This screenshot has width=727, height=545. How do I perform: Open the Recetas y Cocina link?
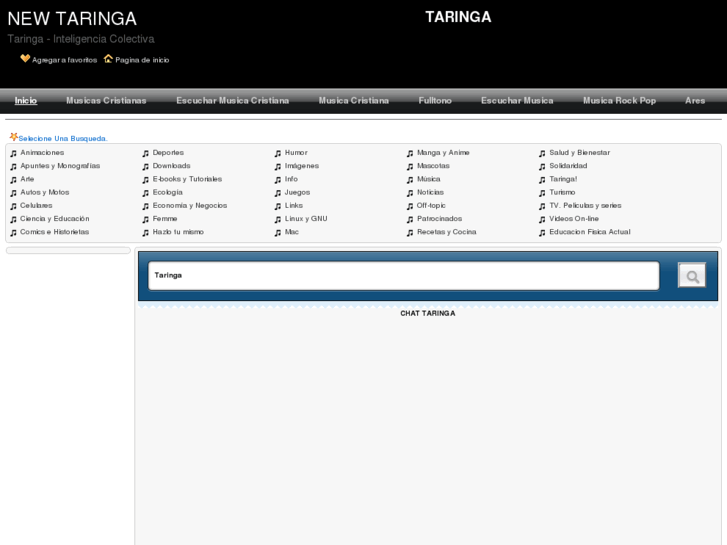tap(446, 232)
